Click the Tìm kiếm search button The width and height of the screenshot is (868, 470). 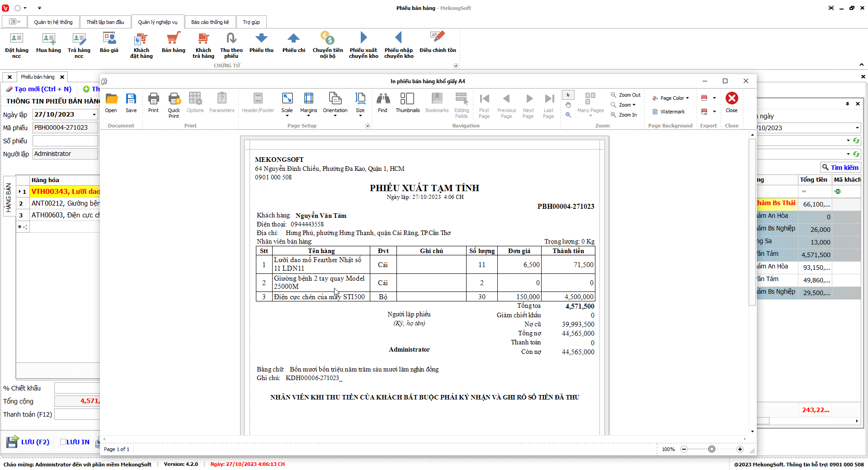(840, 168)
